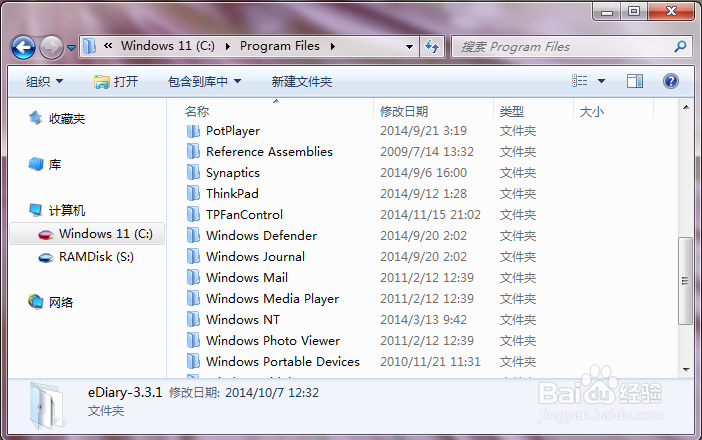Click the Windows Defender folder icon

click(x=193, y=236)
